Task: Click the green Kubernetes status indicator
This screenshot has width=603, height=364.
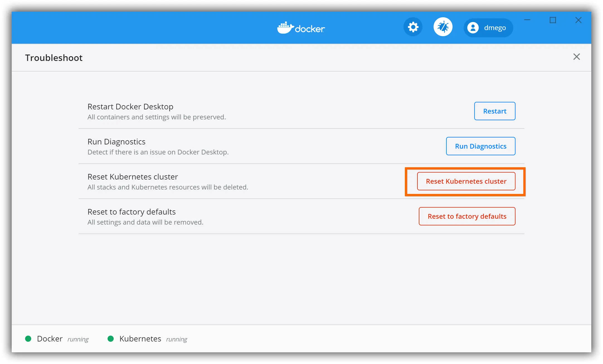Action: tap(111, 339)
